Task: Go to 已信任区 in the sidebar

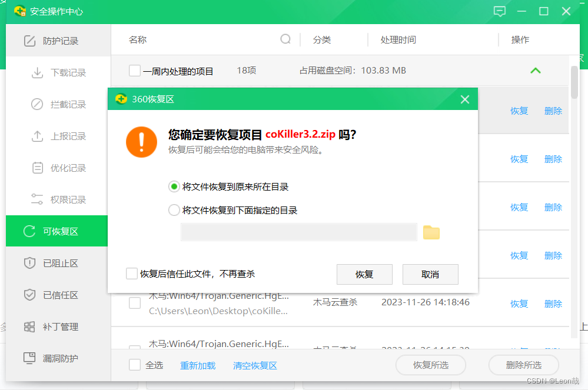Action: (58, 295)
